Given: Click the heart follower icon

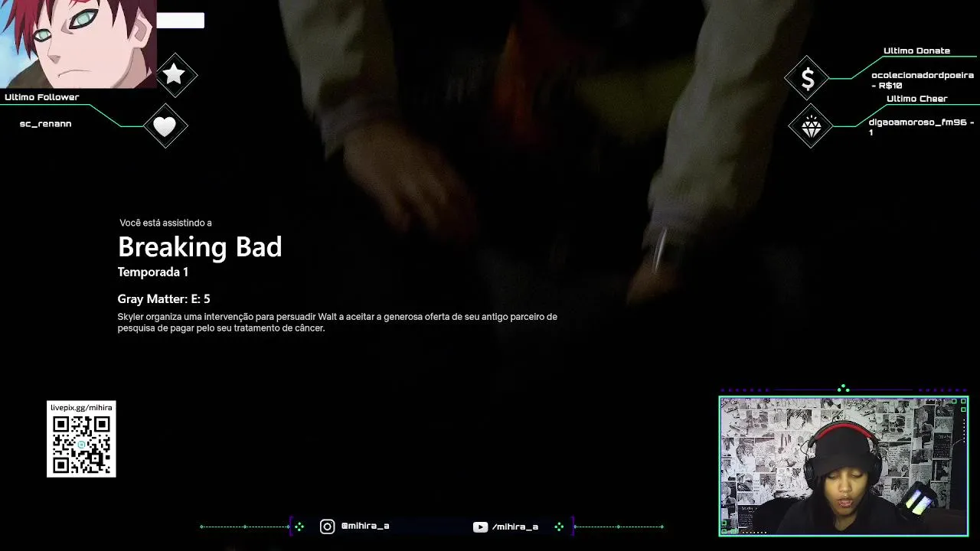Looking at the screenshot, I should (165, 126).
